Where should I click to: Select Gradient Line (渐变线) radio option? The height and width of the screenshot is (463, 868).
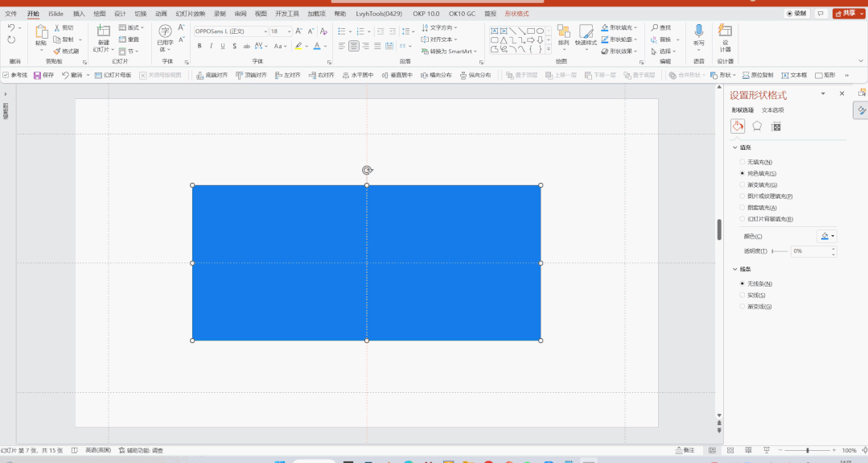pyautogui.click(x=743, y=306)
